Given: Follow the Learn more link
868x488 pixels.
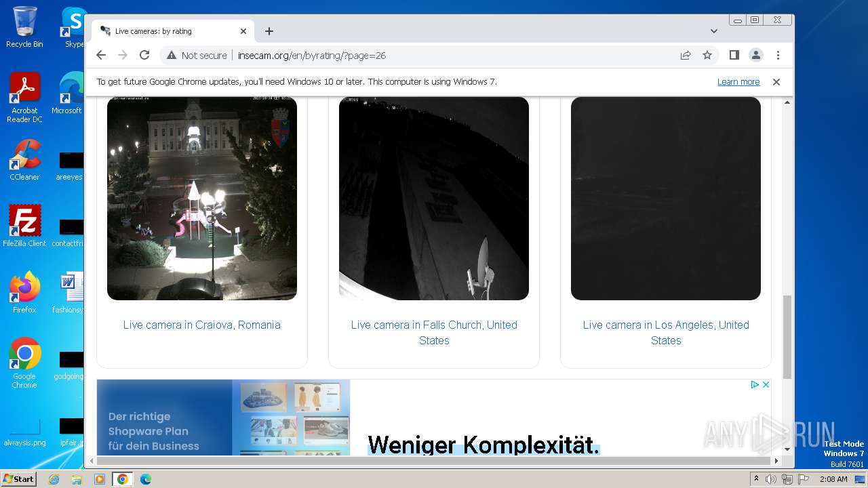Looking at the screenshot, I should pos(738,81).
